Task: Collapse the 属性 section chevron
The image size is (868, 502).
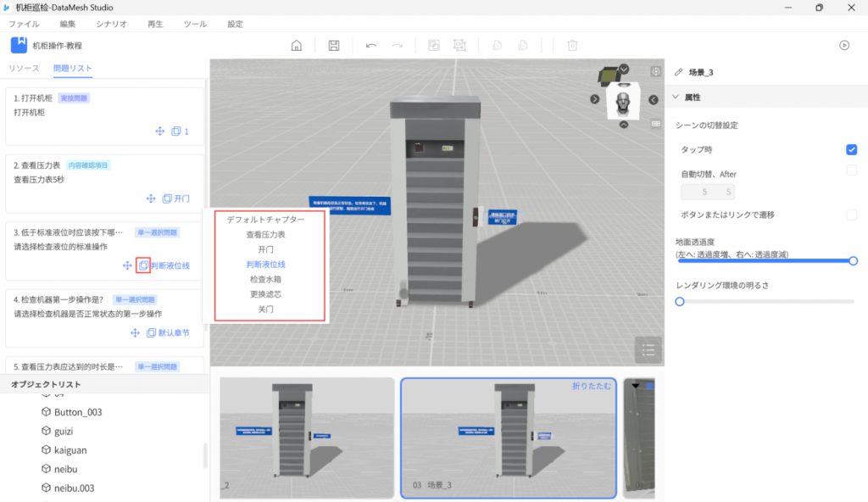Action: (676, 98)
